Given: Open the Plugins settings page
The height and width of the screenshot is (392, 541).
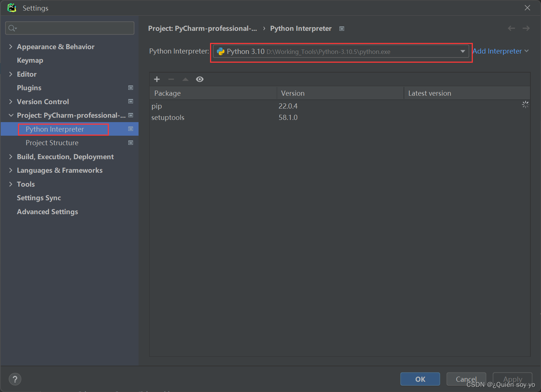Looking at the screenshot, I should [x=29, y=88].
